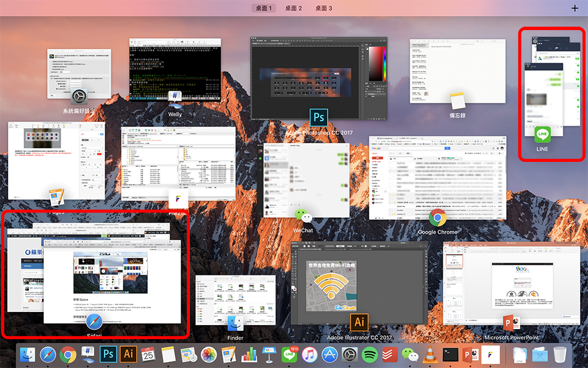Switch to 桌面 2 space

tap(293, 8)
